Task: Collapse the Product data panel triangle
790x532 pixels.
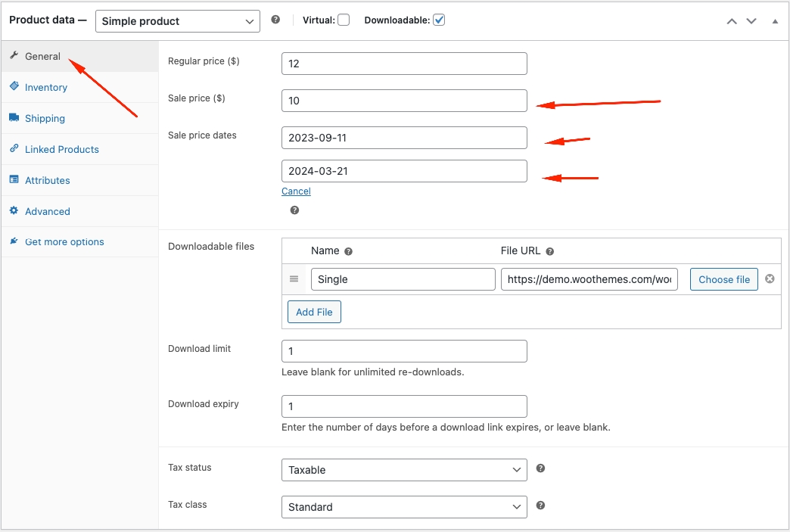Action: coord(775,21)
